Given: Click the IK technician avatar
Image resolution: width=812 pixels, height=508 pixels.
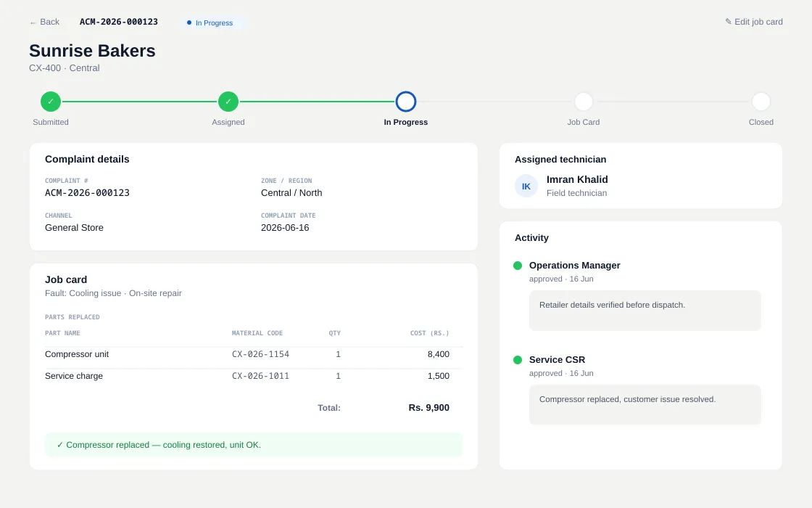Looking at the screenshot, I should point(526,186).
